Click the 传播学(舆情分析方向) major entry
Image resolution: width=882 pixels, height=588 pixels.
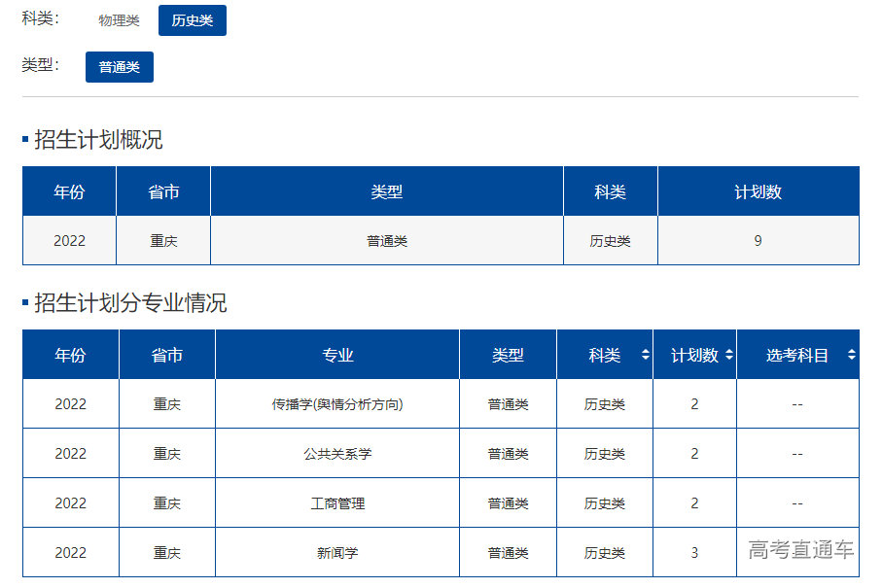pyautogui.click(x=335, y=404)
